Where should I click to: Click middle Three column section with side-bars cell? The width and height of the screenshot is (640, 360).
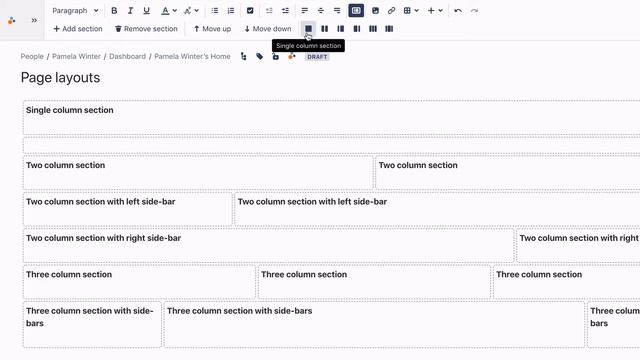[x=374, y=324]
